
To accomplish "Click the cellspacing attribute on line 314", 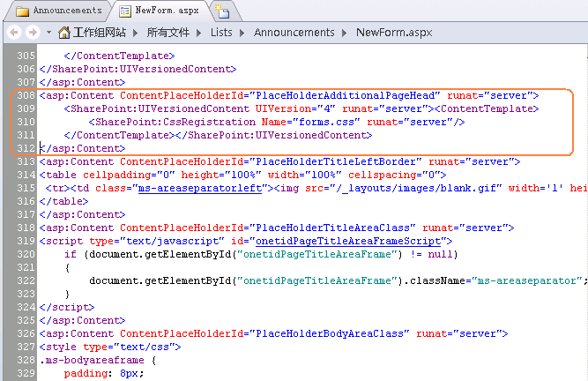I will [382, 175].
